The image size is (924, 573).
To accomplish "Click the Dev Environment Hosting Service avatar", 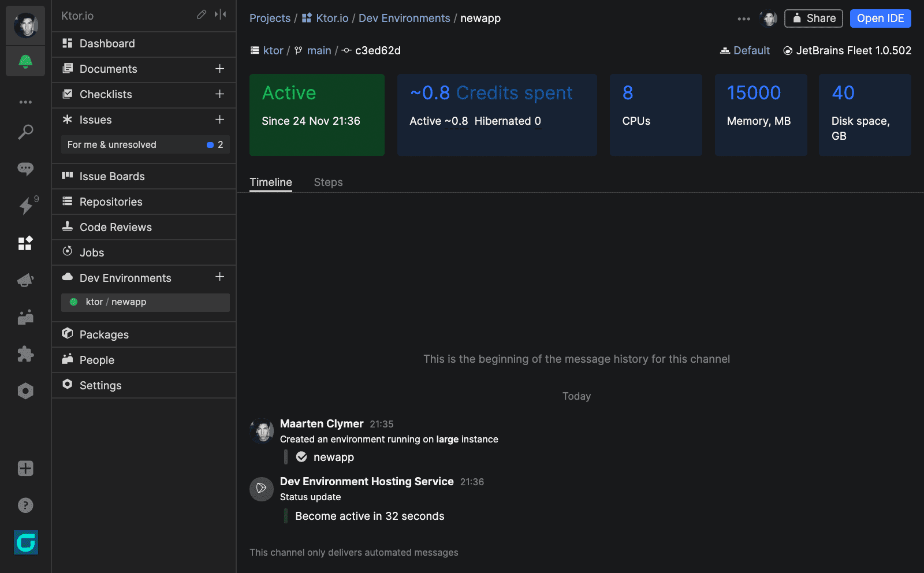I will coord(262,489).
